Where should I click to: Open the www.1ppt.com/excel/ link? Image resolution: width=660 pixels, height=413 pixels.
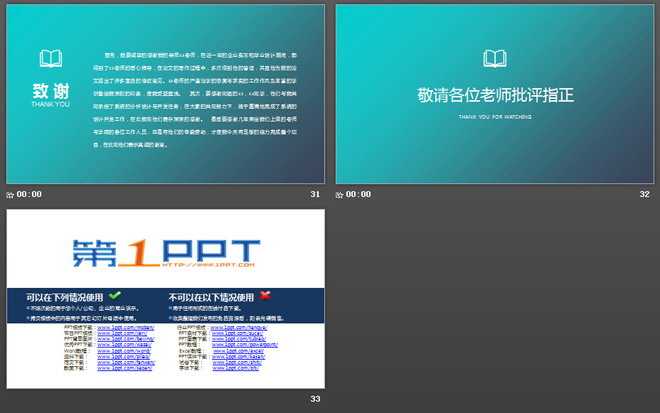point(238,351)
